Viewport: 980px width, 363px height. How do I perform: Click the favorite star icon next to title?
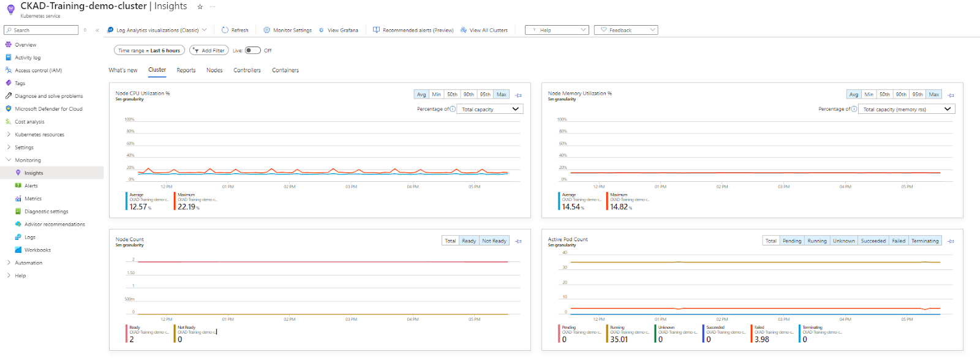tap(200, 7)
